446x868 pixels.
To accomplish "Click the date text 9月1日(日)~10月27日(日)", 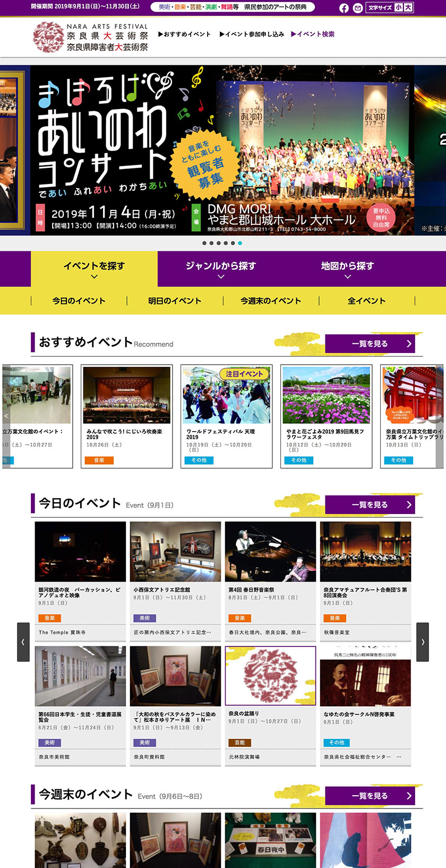I will 265,721.
